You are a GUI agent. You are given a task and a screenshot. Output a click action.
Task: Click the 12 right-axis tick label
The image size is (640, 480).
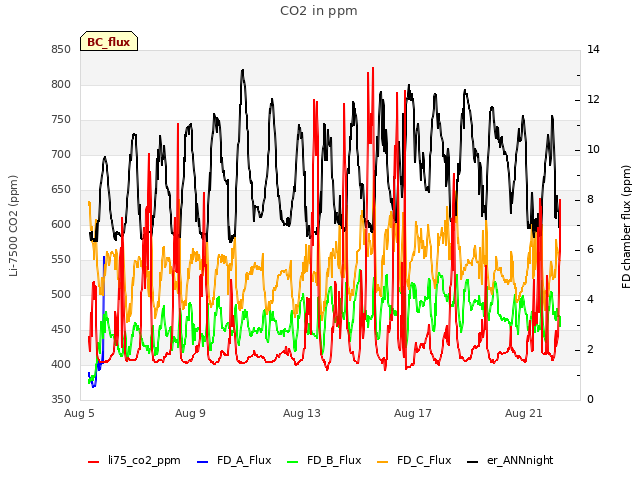[593, 100]
